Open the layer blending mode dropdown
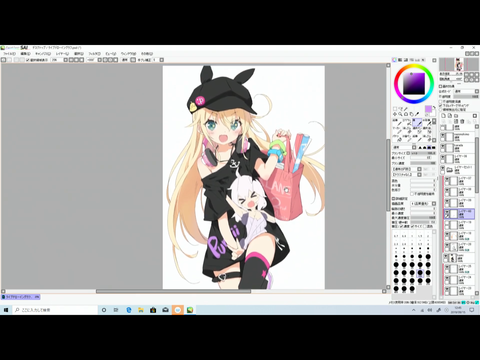 point(477,91)
